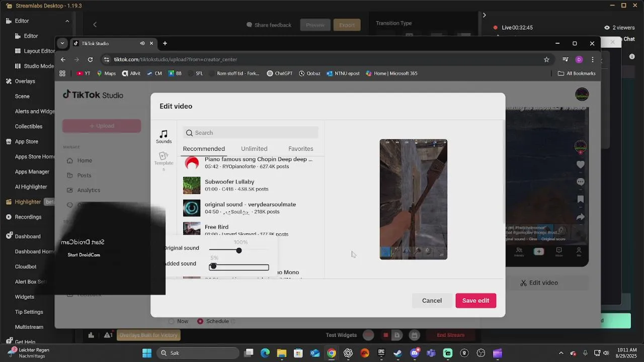This screenshot has width=644, height=362.
Task: Open Overlays in Streamlabs sidebar
Action: coord(21,81)
